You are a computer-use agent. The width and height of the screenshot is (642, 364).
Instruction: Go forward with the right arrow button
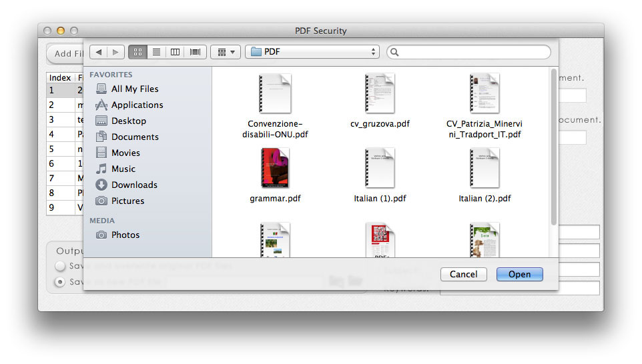point(115,52)
